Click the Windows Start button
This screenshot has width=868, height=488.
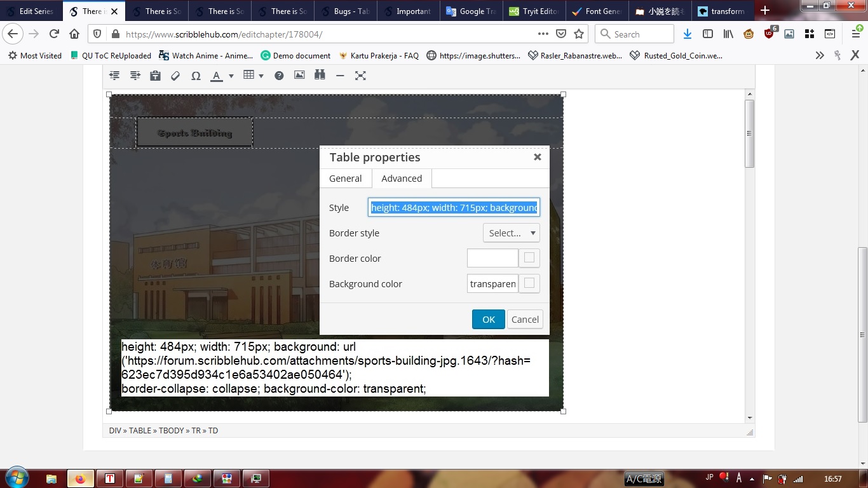tap(16, 478)
